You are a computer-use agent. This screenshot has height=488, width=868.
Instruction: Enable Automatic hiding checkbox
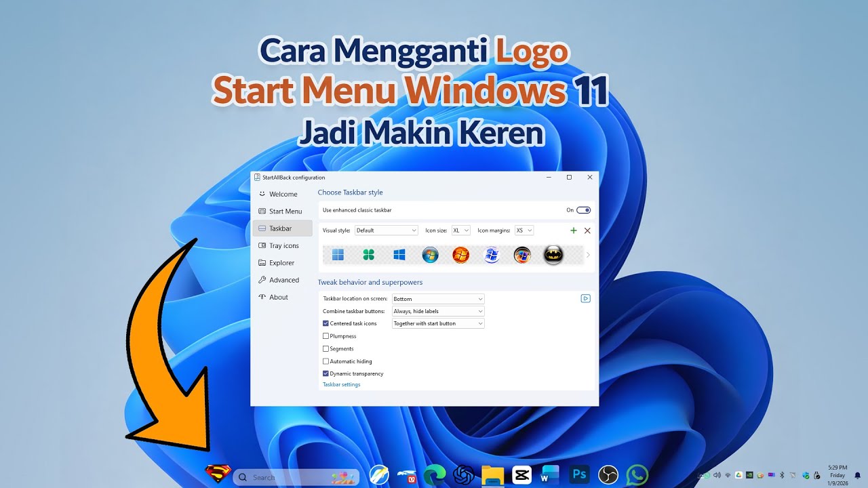click(x=325, y=361)
